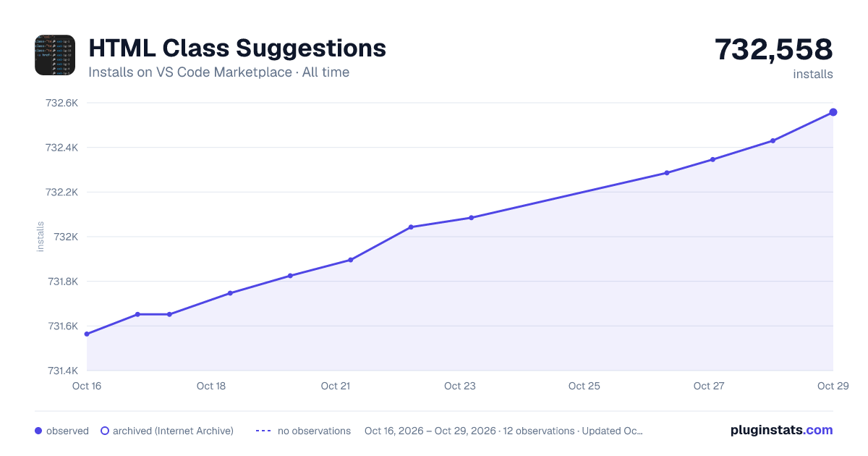The image size is (868, 456).
Task: Click the Oct 21 x-axis label
Action: tap(336, 386)
